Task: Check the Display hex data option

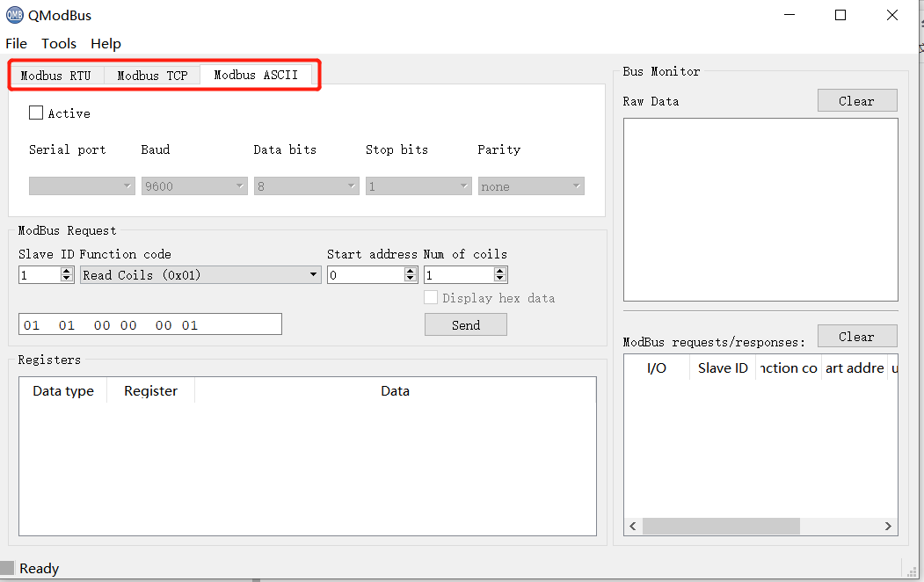Action: 431,297
